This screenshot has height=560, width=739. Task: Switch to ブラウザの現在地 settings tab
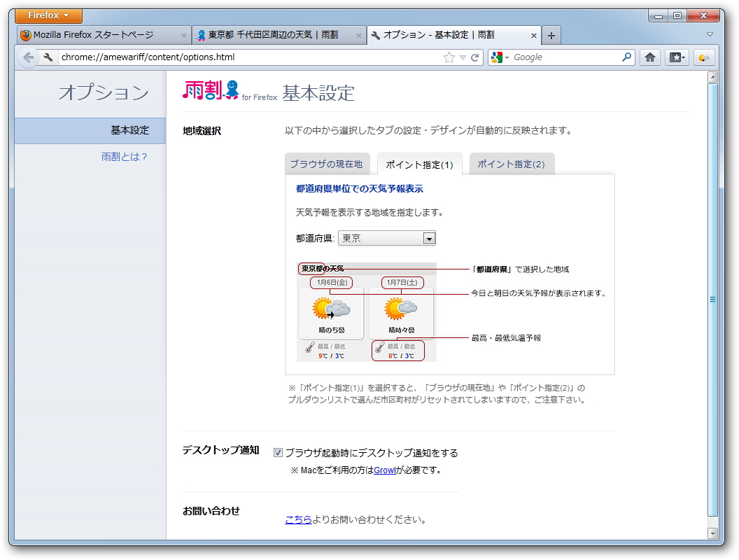pos(327,164)
